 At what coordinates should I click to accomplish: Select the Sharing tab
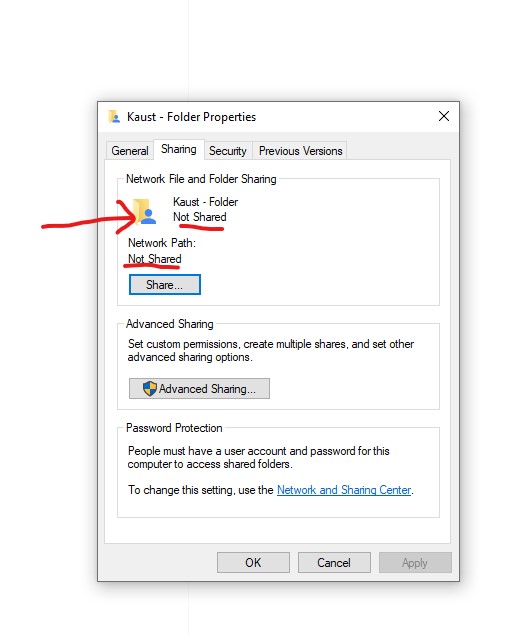coord(179,149)
